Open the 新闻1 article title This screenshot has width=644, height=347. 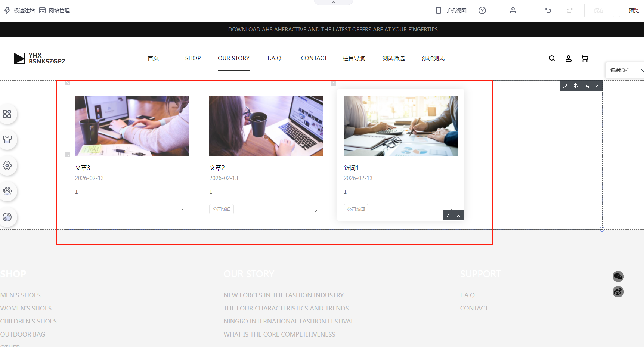pos(351,168)
